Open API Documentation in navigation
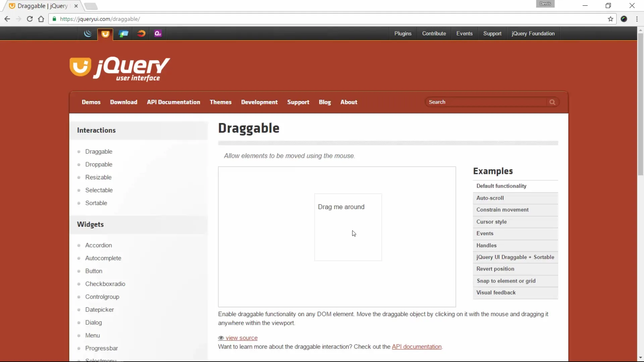The width and height of the screenshot is (644, 362). point(173,102)
